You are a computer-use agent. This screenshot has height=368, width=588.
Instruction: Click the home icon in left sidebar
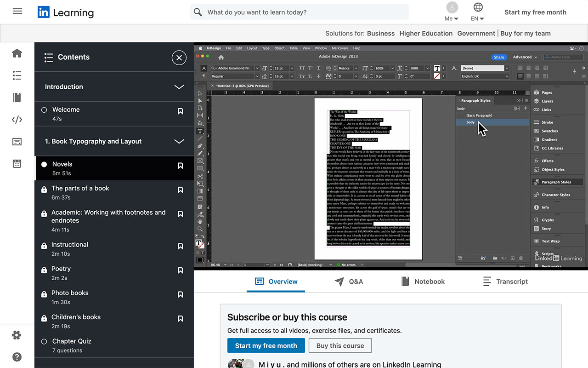coord(17,53)
